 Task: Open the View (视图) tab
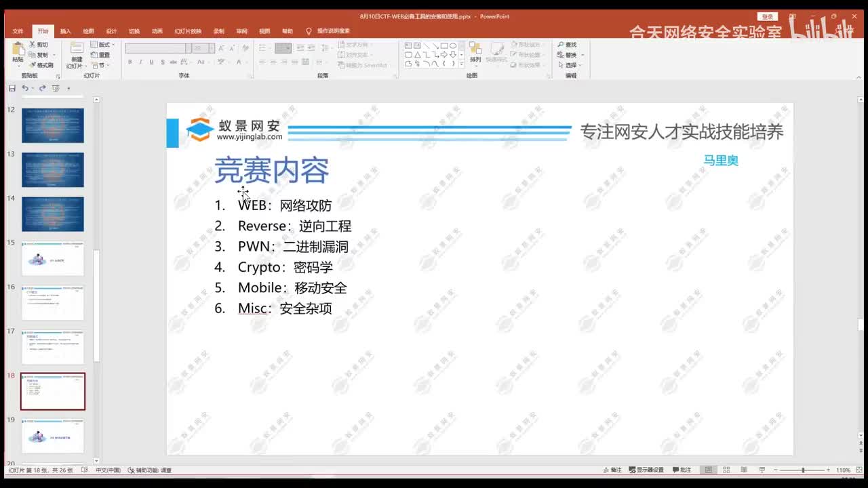tap(264, 31)
